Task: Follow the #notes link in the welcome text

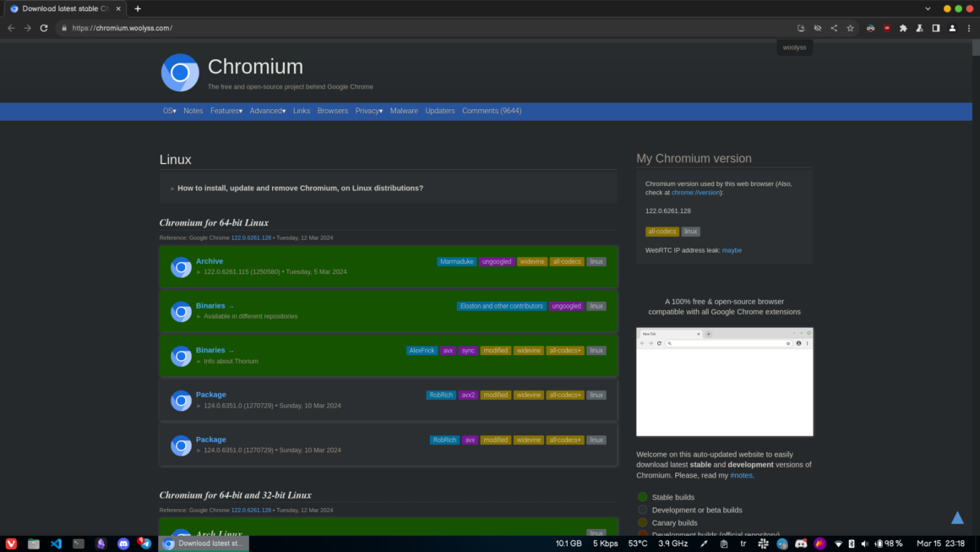Action: [741, 475]
